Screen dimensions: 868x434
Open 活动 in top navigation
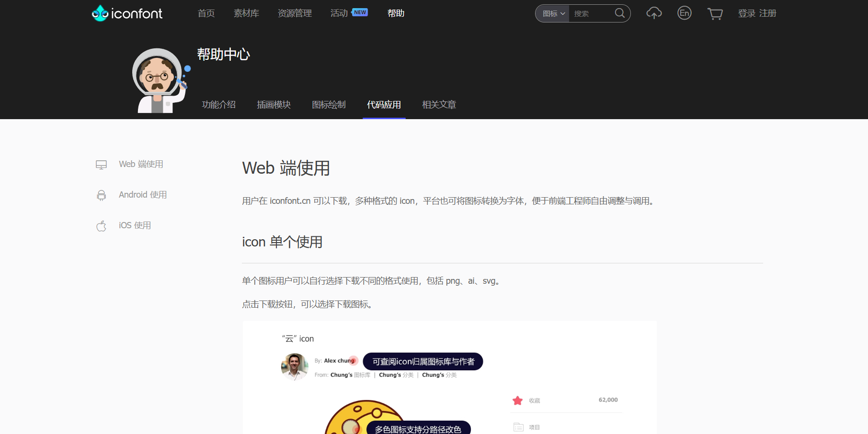pyautogui.click(x=339, y=13)
